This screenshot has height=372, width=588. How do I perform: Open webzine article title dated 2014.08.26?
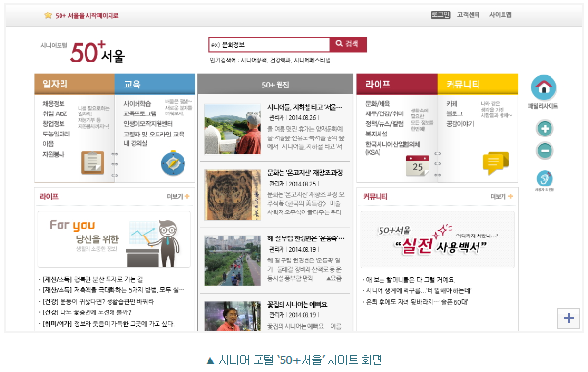pos(305,107)
